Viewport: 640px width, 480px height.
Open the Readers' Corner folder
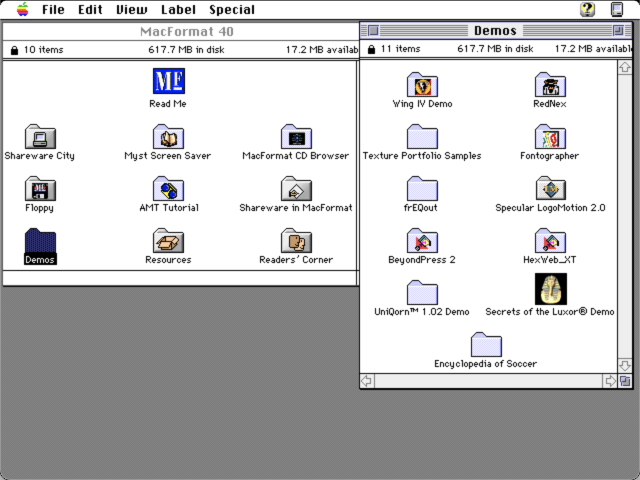click(x=296, y=241)
